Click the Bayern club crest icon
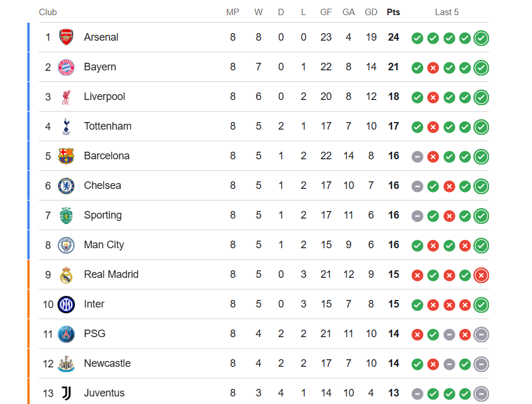Image resolution: width=532 pixels, height=404 pixels. [x=66, y=67]
